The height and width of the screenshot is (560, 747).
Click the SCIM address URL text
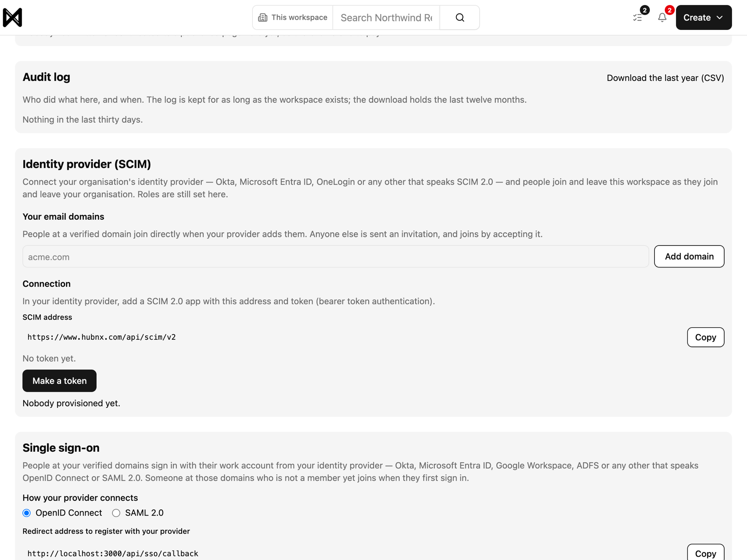click(x=102, y=337)
